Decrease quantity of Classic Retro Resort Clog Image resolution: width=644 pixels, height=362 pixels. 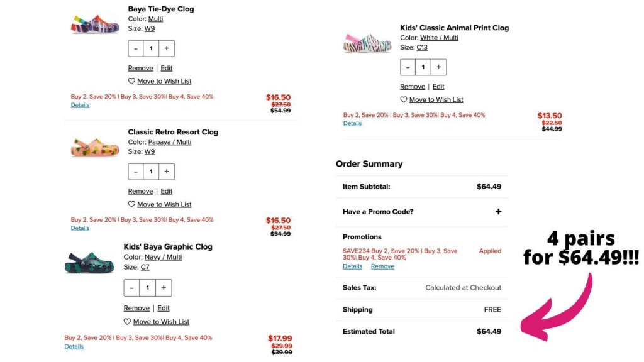(x=136, y=172)
